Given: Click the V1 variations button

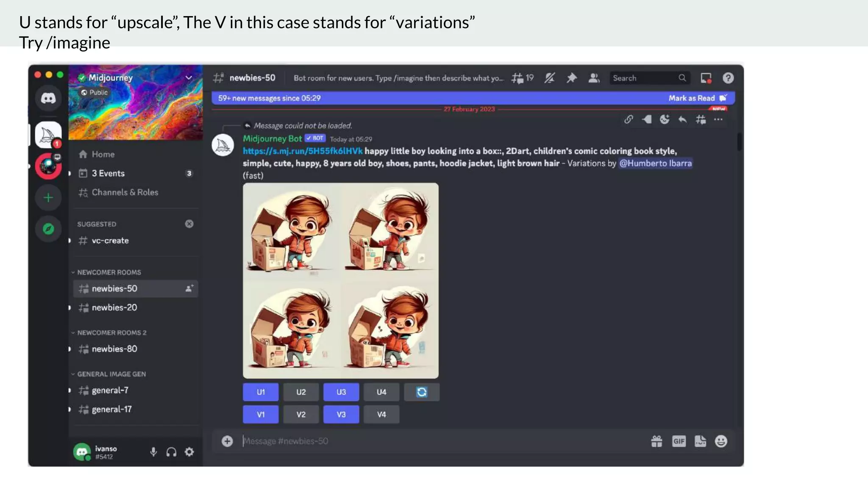Looking at the screenshot, I should [x=261, y=414].
